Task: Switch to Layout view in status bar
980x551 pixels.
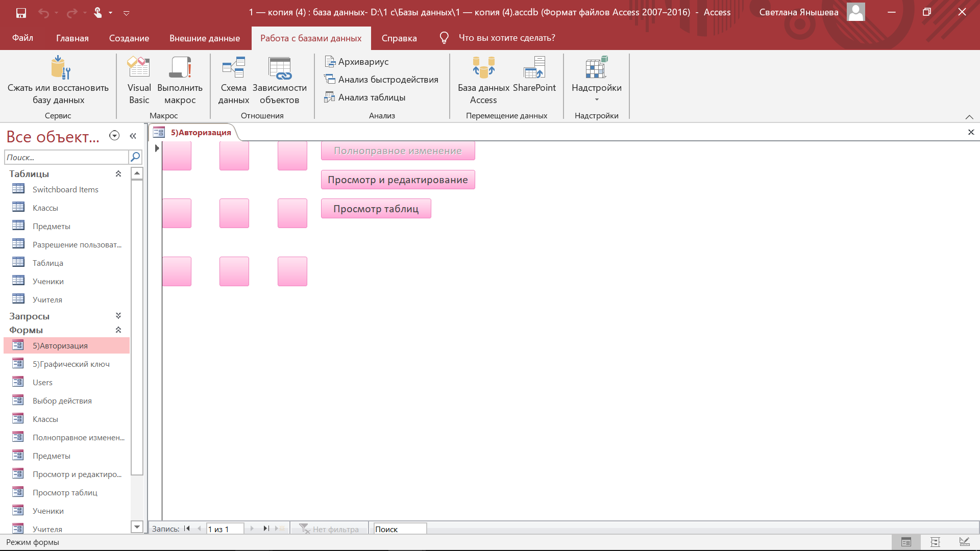Action: (935, 542)
